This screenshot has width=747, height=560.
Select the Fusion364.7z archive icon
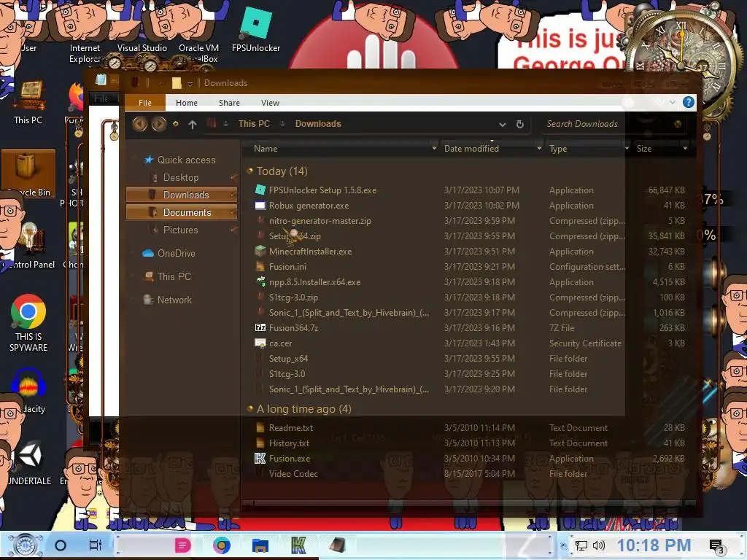(260, 327)
